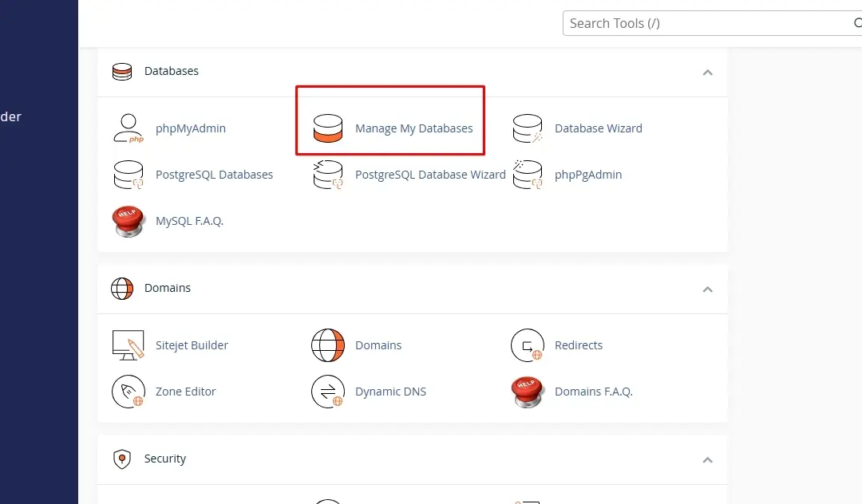Click the Zone Editor icon
Image resolution: width=862 pixels, height=504 pixels.
point(129,392)
